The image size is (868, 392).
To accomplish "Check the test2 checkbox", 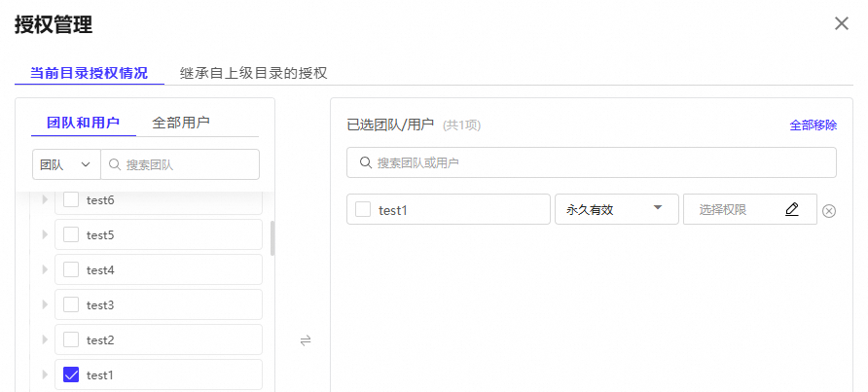I will [71, 339].
